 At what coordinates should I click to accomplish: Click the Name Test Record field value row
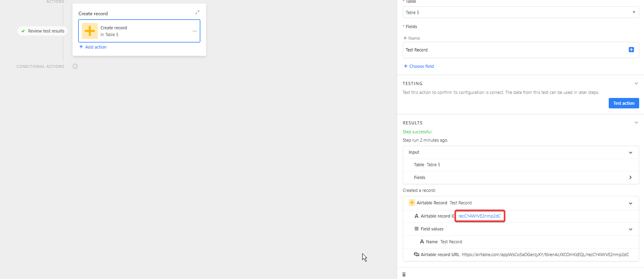tap(521, 242)
